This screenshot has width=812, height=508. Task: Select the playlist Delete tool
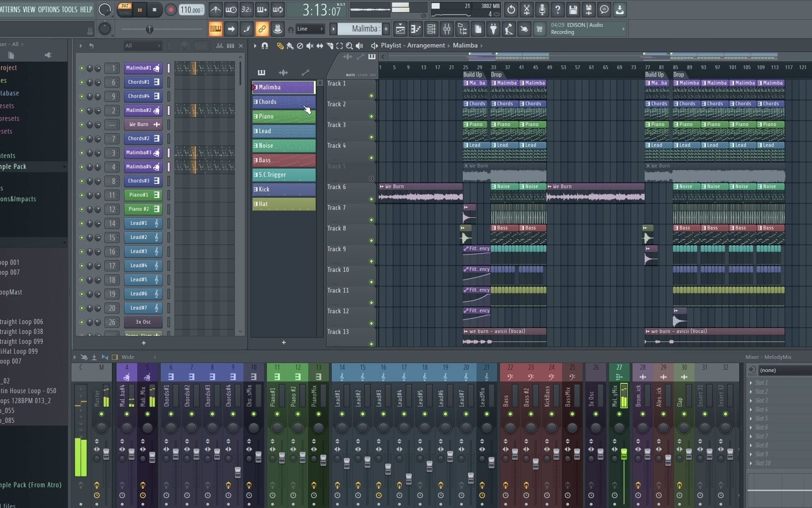(300, 46)
